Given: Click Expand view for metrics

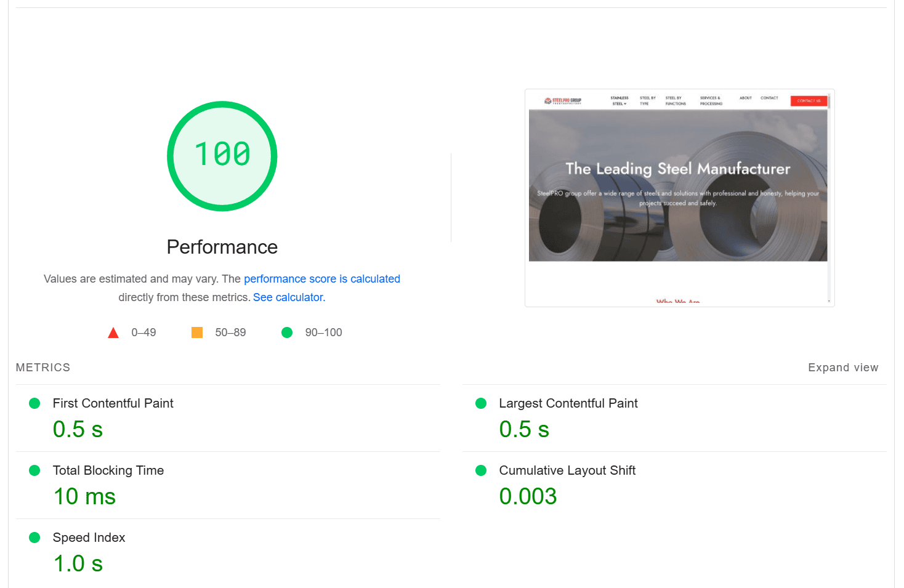Looking at the screenshot, I should tap(843, 367).
